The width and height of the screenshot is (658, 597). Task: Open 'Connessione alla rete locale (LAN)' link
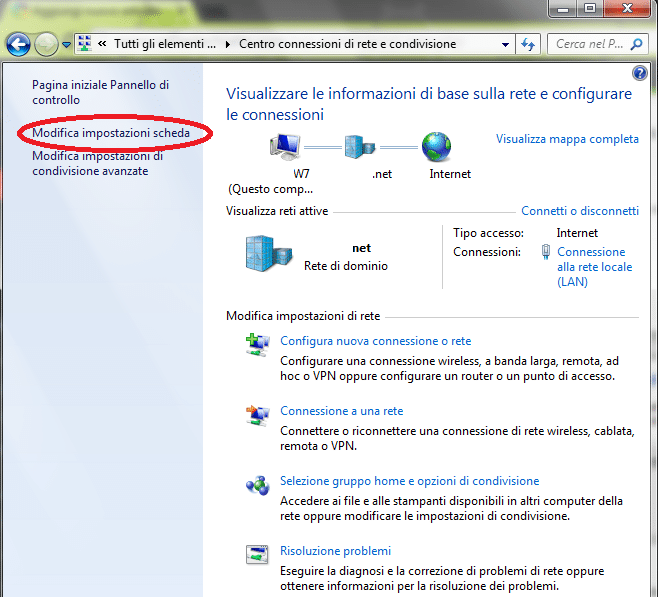pos(595,267)
